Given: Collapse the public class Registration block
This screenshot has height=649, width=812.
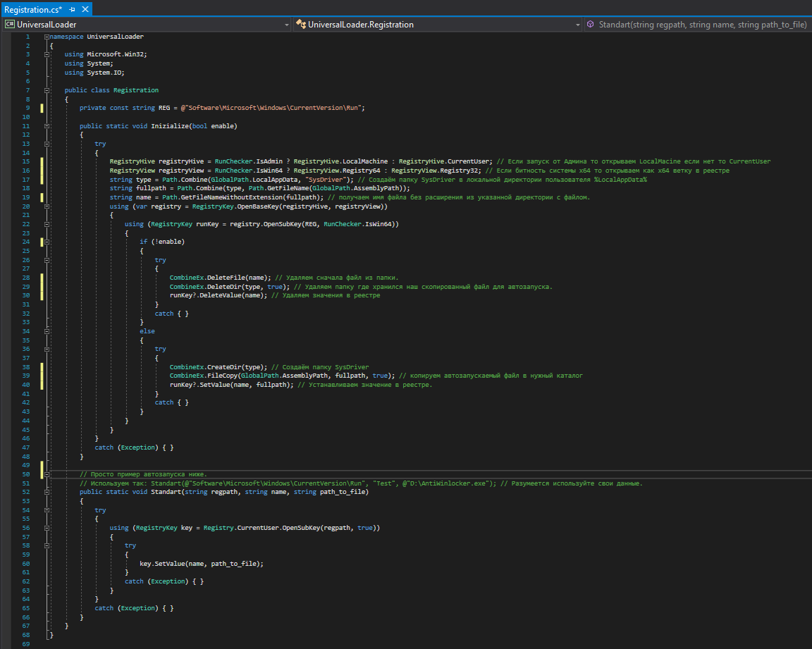Looking at the screenshot, I should (x=47, y=90).
